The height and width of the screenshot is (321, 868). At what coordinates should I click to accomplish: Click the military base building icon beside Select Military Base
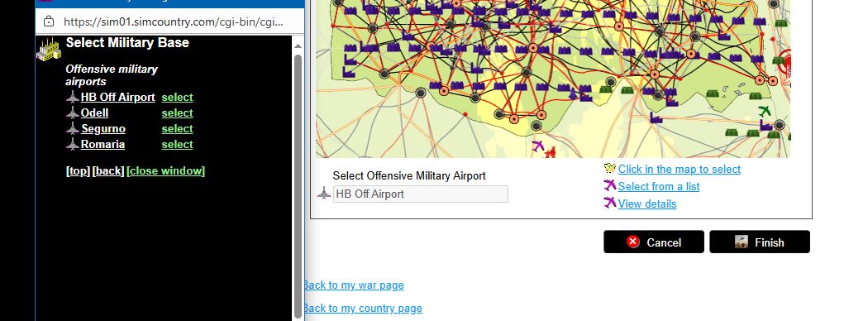click(49, 50)
